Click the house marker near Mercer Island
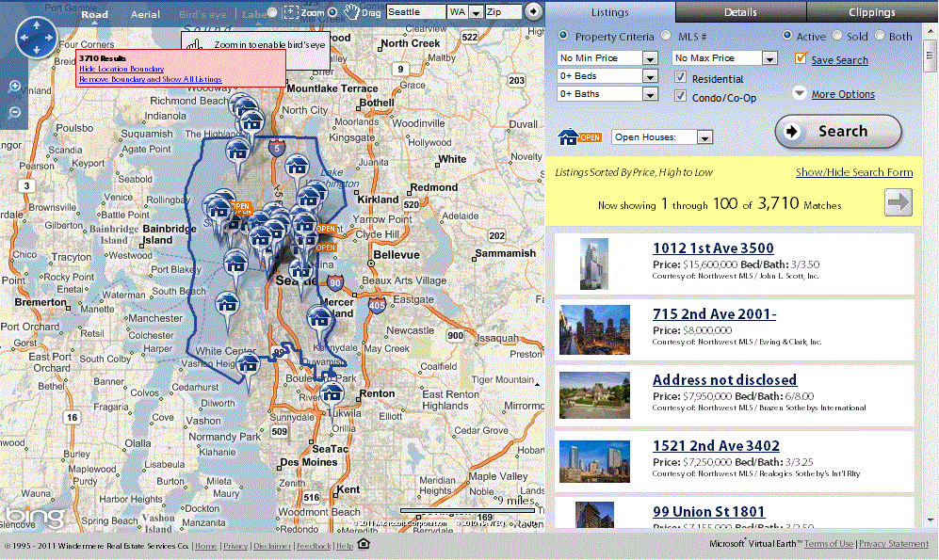Image resolution: width=939 pixels, height=560 pixels. [319, 321]
